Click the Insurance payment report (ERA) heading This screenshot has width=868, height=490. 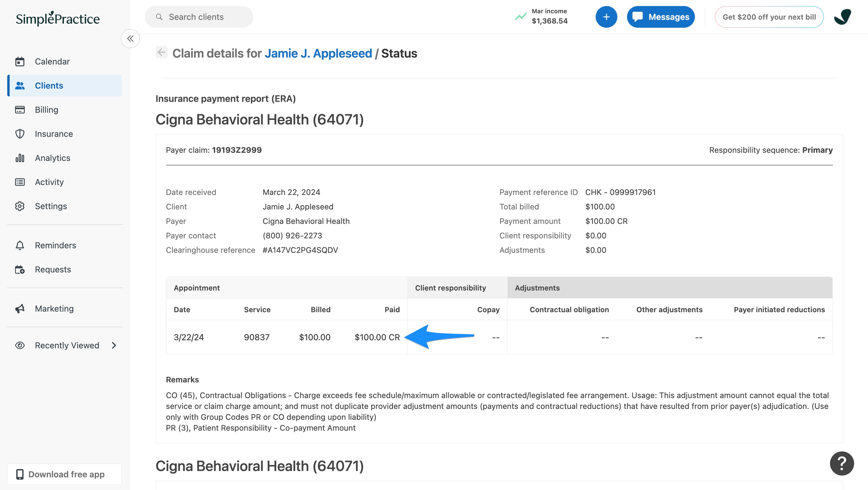(225, 99)
